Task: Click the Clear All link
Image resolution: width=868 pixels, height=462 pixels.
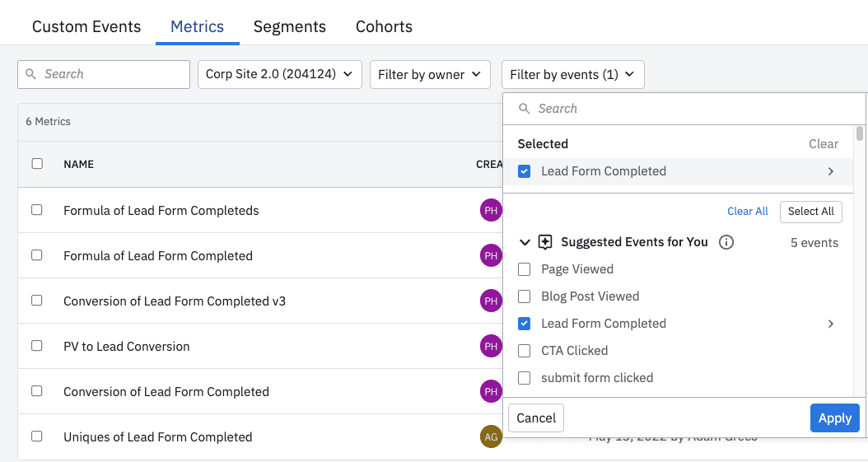Action: 747,212
